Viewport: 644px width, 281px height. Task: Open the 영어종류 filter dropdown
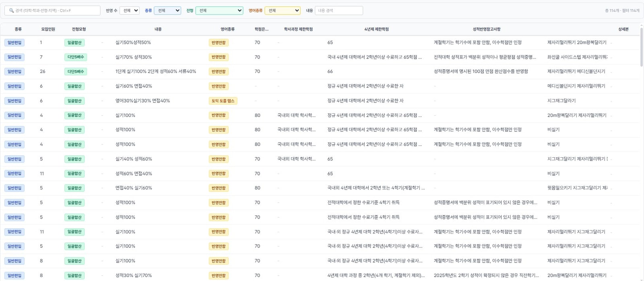click(x=283, y=10)
